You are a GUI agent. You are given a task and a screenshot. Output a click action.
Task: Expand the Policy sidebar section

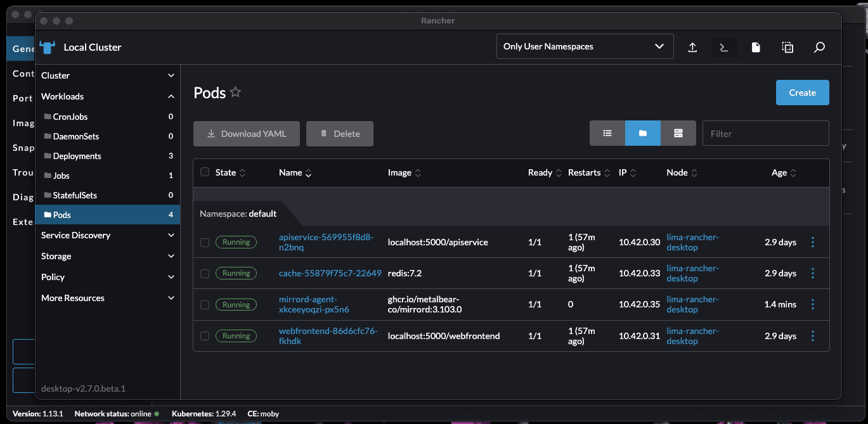pyautogui.click(x=108, y=277)
